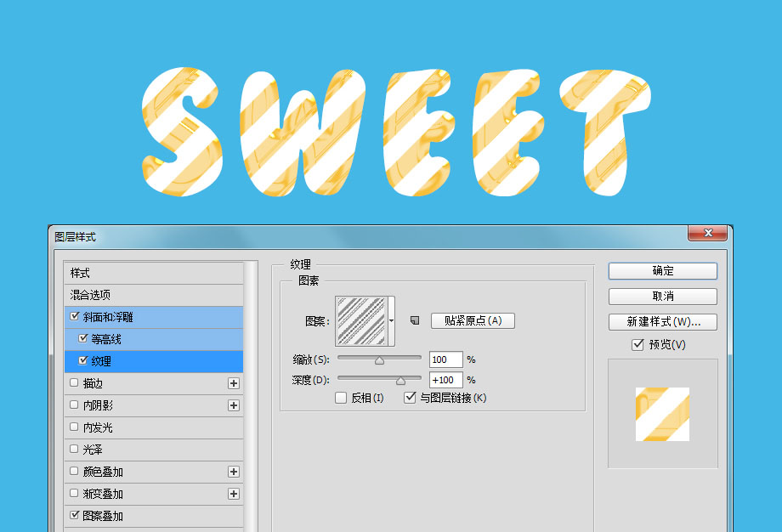Uncheck the 等高线 style checkbox
The height and width of the screenshot is (532, 782).
coord(81,340)
